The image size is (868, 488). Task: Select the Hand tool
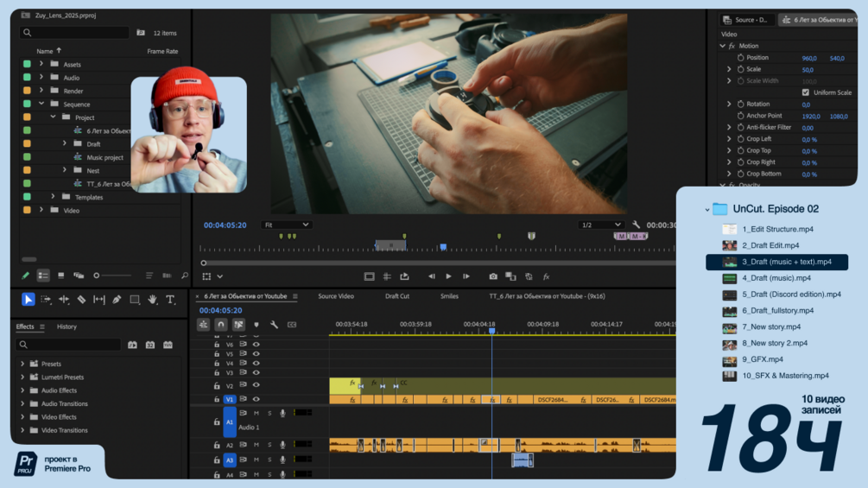coord(152,300)
